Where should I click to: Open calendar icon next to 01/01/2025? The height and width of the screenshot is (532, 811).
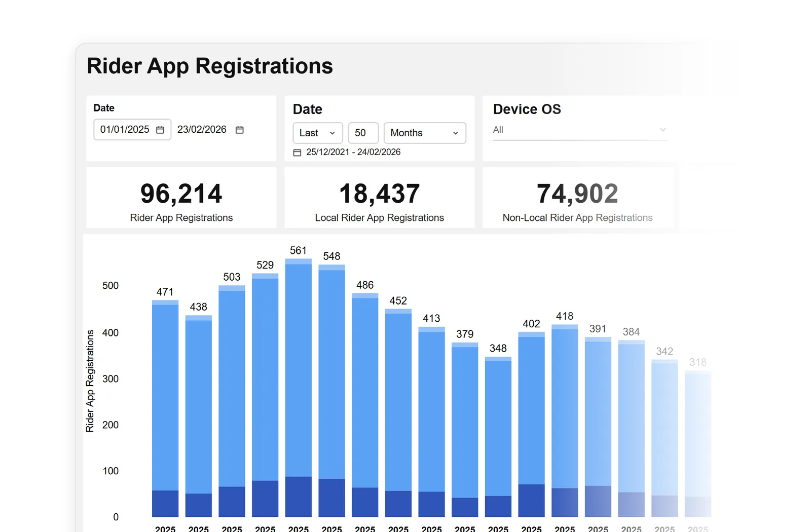[x=160, y=130]
